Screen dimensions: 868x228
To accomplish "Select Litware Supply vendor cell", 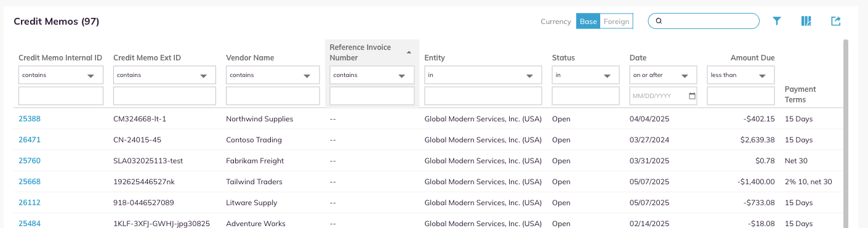I will [252, 203].
